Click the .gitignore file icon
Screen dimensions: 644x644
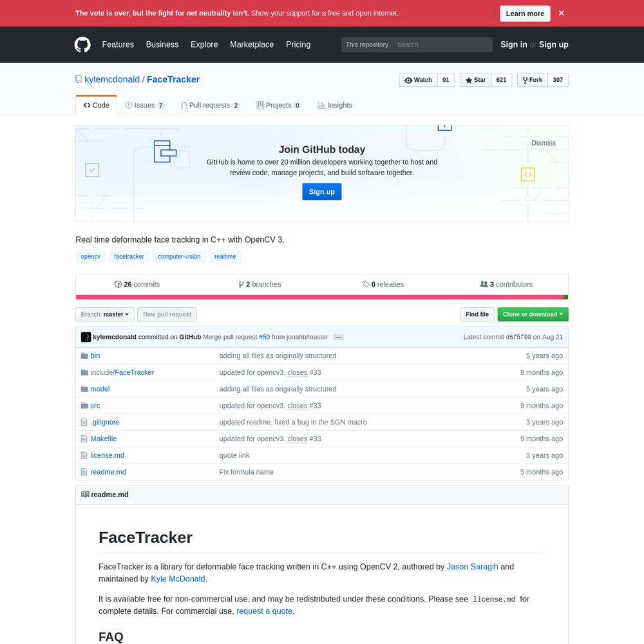point(84,422)
